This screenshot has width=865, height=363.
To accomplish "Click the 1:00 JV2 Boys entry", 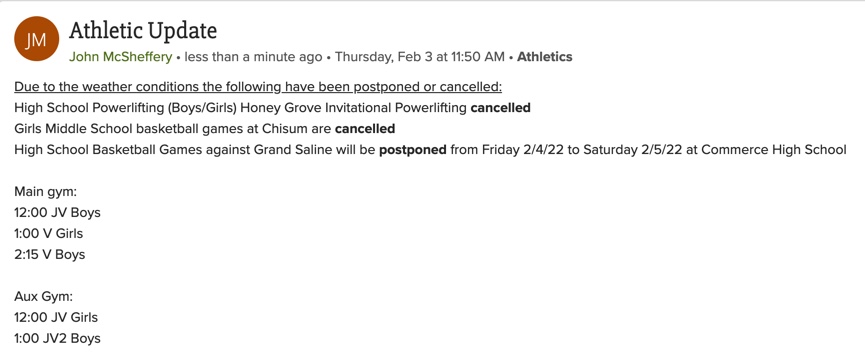I will [57, 338].
